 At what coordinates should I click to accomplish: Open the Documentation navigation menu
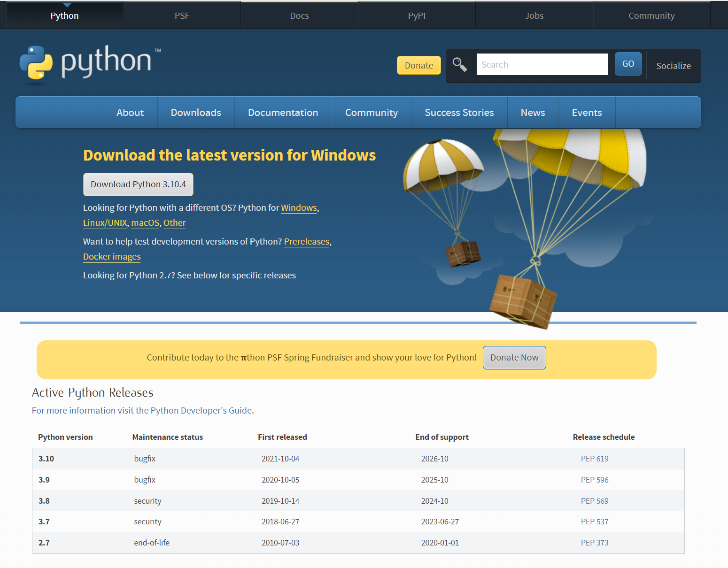[x=283, y=113]
